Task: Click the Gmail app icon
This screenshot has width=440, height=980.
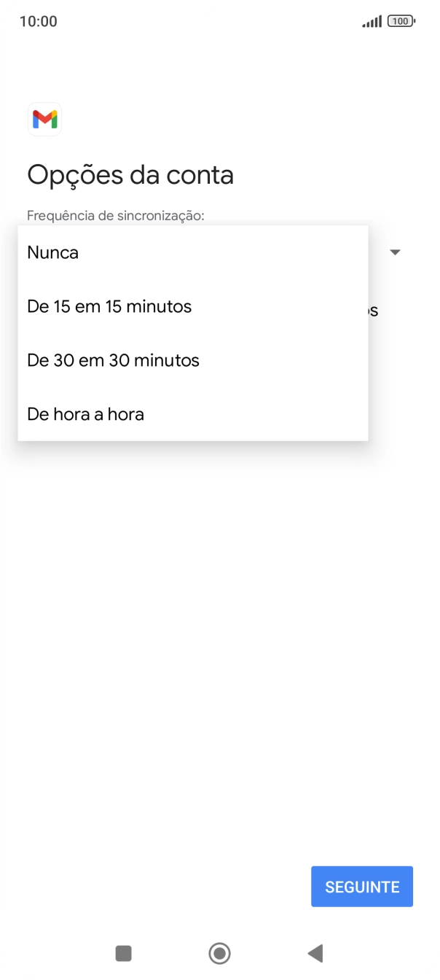Action: [44, 120]
